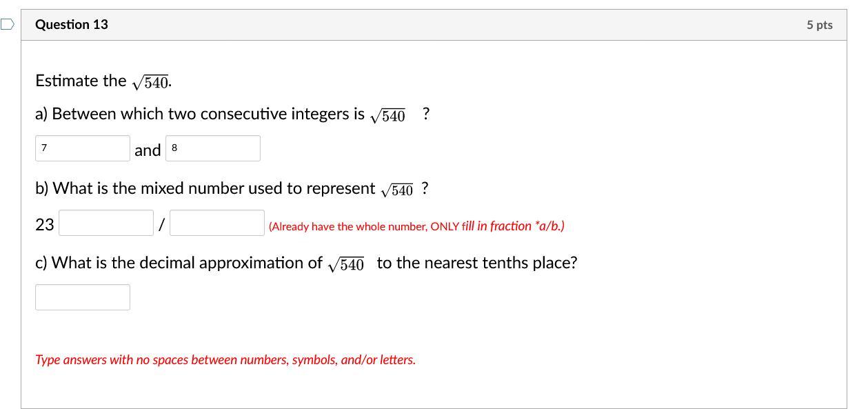Click the part a) consecutive integers question

click(232, 114)
